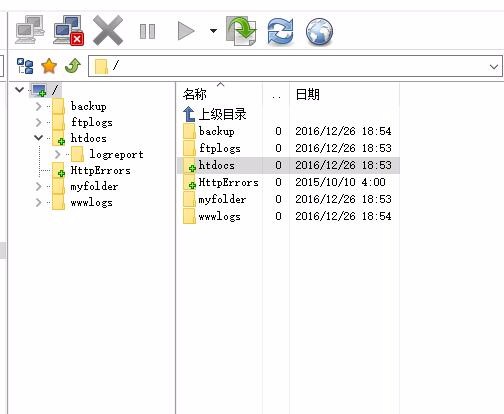Screen dimensions: 504x414
Task: Click the root computer icon in tree
Action: coord(39,90)
